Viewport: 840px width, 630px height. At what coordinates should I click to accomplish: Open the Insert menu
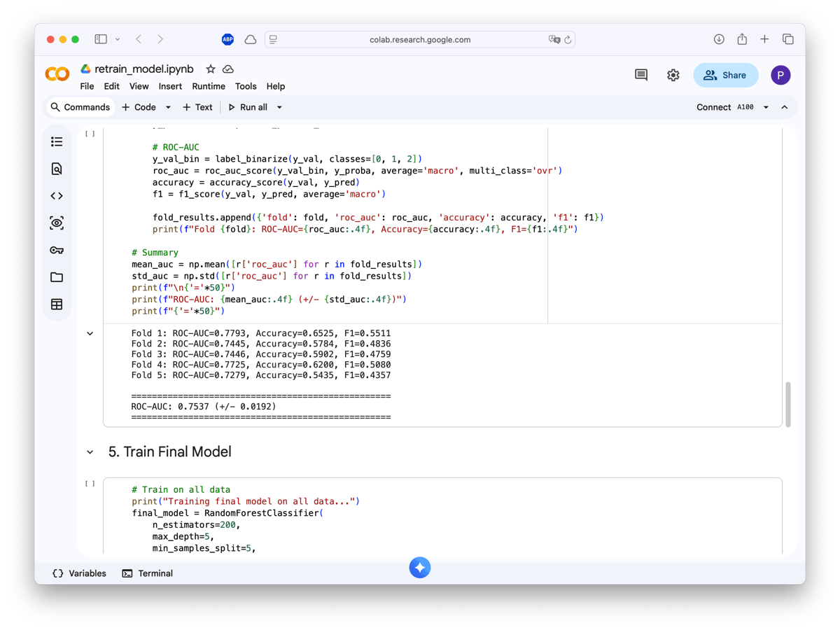coord(170,86)
